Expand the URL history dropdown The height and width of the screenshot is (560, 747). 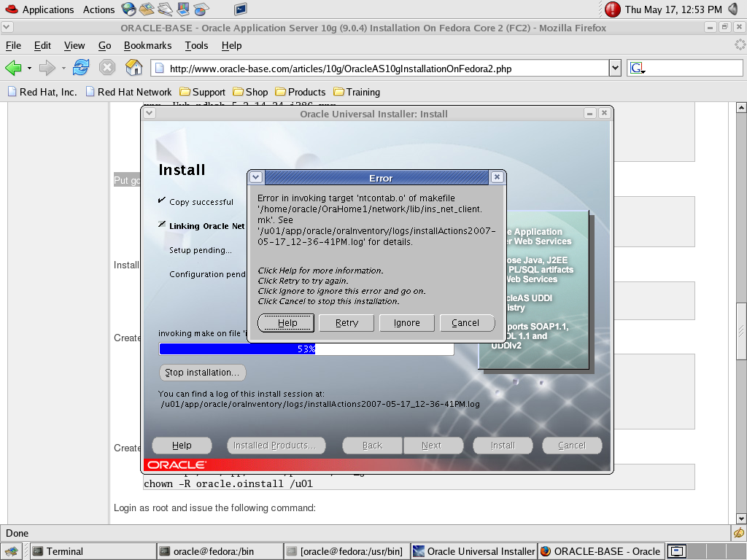pos(614,69)
